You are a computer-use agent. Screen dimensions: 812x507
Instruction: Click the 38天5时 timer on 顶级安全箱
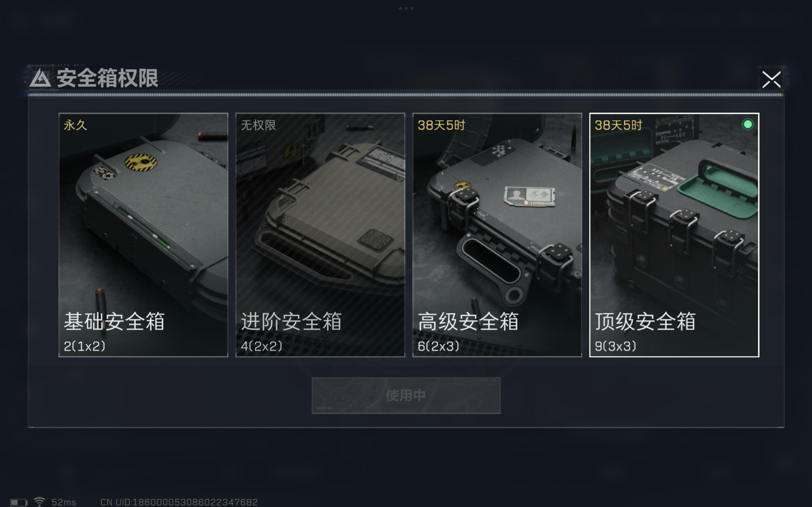tap(618, 125)
